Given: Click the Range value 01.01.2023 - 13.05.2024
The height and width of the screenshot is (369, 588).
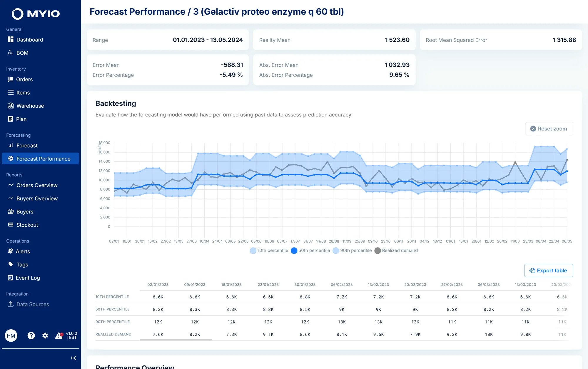Looking at the screenshot, I should point(208,40).
